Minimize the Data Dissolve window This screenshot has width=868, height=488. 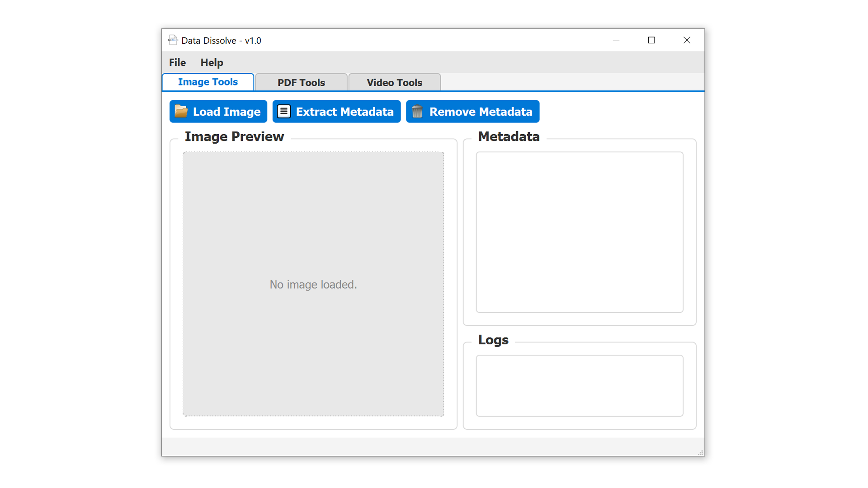tap(616, 40)
